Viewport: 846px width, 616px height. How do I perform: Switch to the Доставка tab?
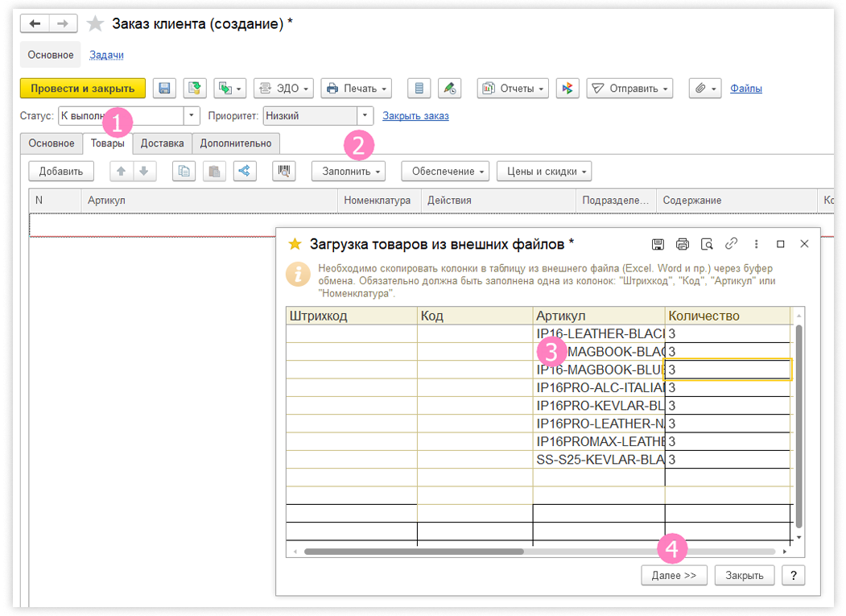162,143
